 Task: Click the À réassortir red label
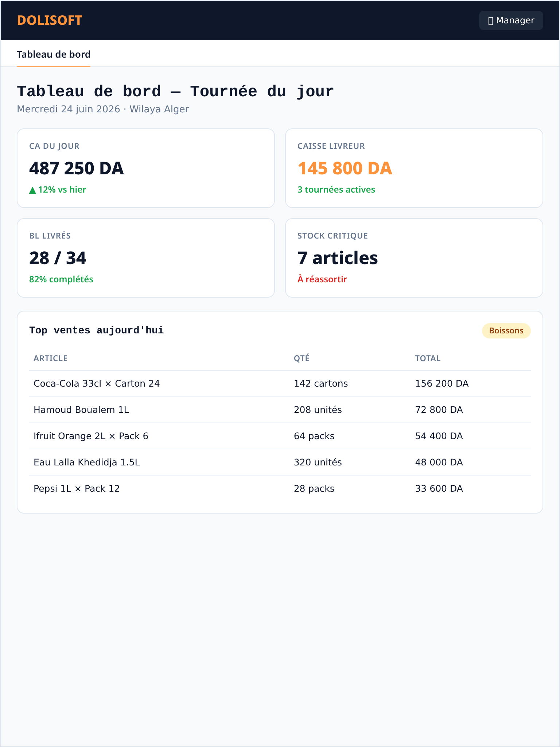322,279
